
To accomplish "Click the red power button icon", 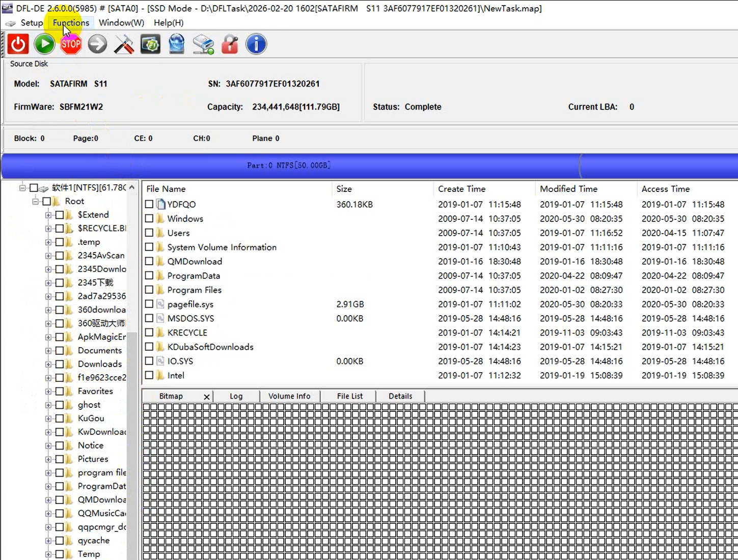I will coord(18,44).
